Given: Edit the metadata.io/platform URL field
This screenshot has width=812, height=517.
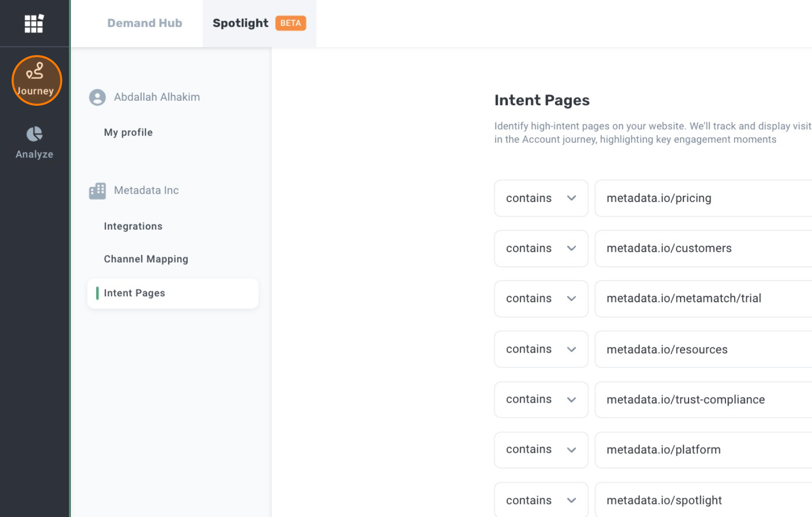Looking at the screenshot, I should (x=704, y=450).
